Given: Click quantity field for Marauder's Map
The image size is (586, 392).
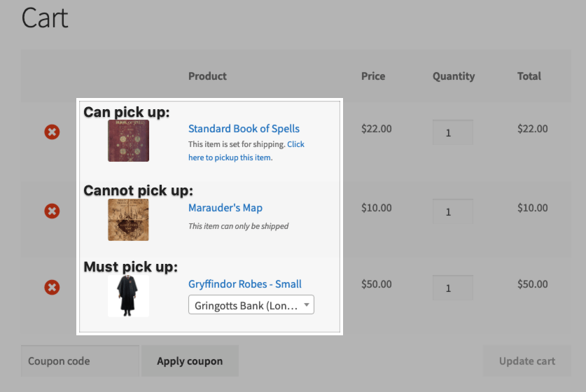Looking at the screenshot, I should tap(452, 211).
